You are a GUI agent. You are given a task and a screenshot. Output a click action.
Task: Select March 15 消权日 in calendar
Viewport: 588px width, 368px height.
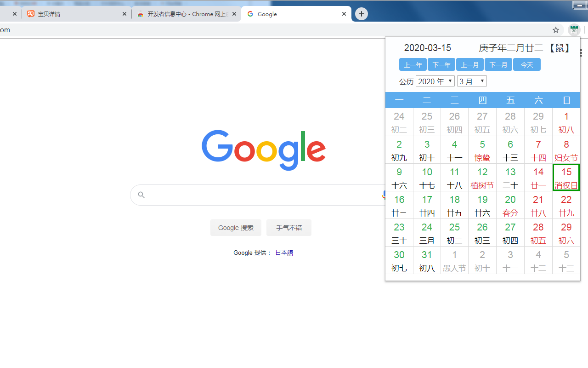pyautogui.click(x=566, y=178)
